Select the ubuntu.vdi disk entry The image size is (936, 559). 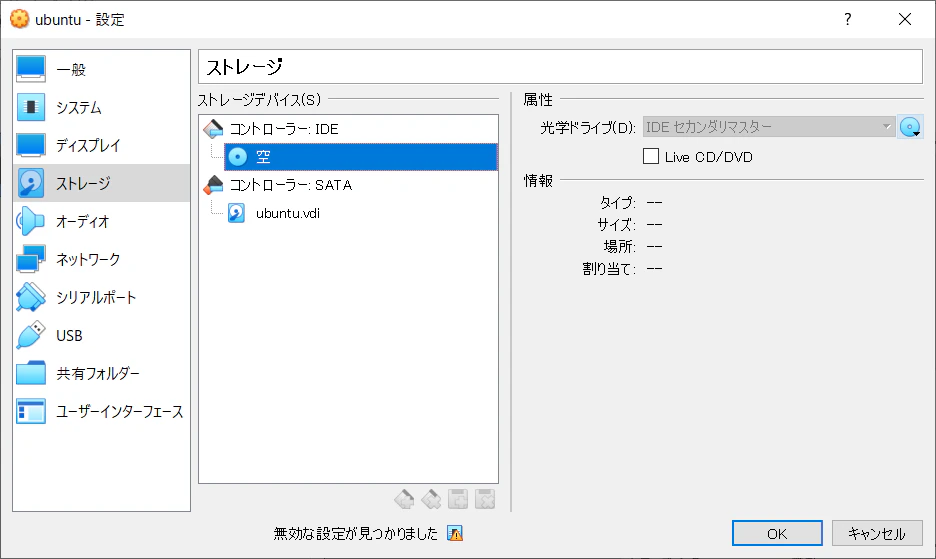361,213
